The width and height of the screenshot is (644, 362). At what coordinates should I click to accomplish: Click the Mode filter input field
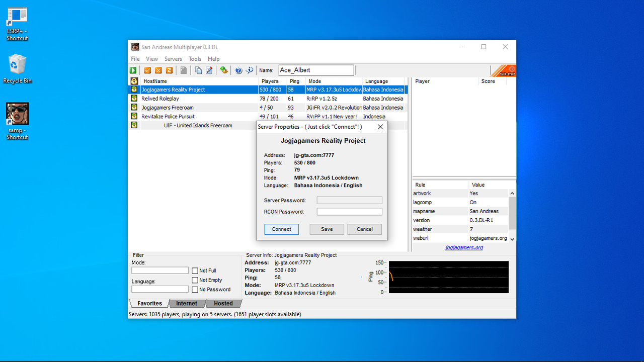tap(160, 270)
